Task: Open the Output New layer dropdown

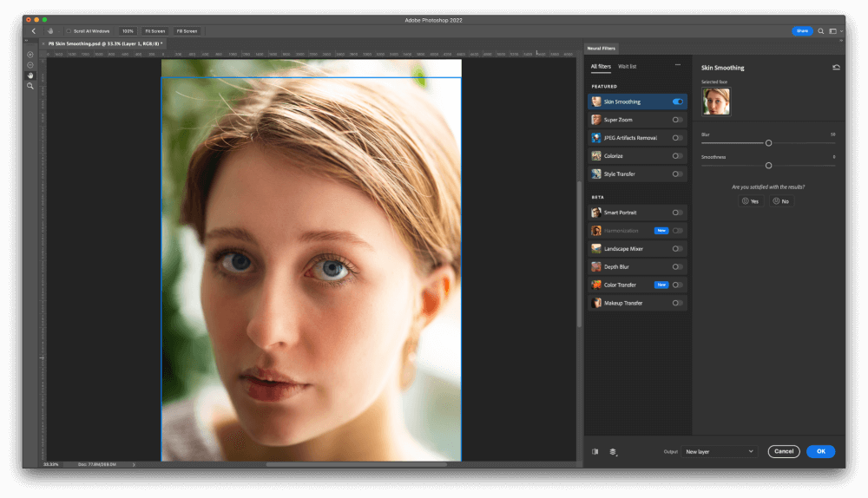Action: click(x=719, y=451)
